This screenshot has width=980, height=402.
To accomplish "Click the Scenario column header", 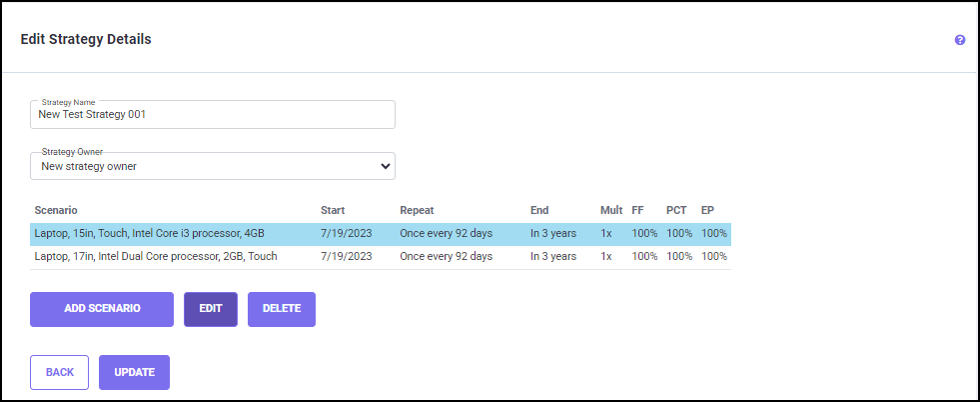I will [56, 211].
